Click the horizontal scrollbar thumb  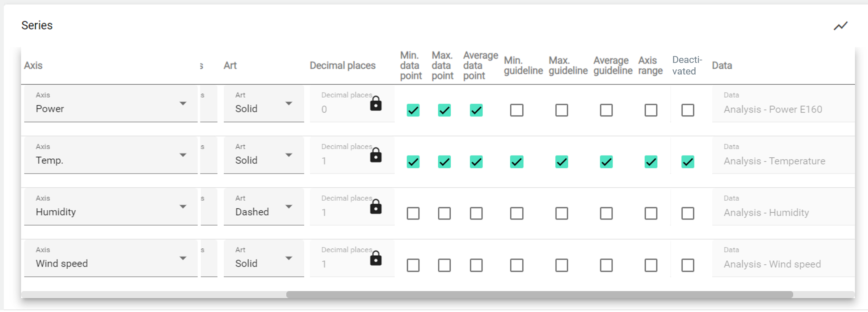point(539,295)
